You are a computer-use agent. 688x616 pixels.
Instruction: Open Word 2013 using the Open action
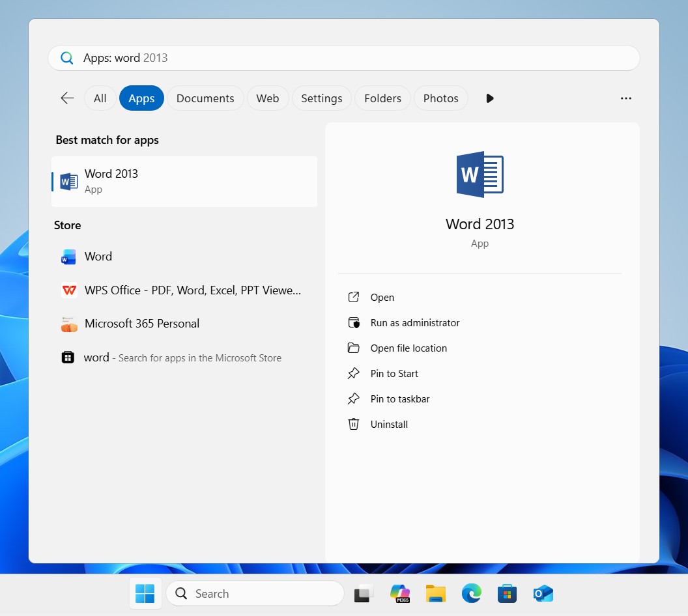click(x=382, y=297)
